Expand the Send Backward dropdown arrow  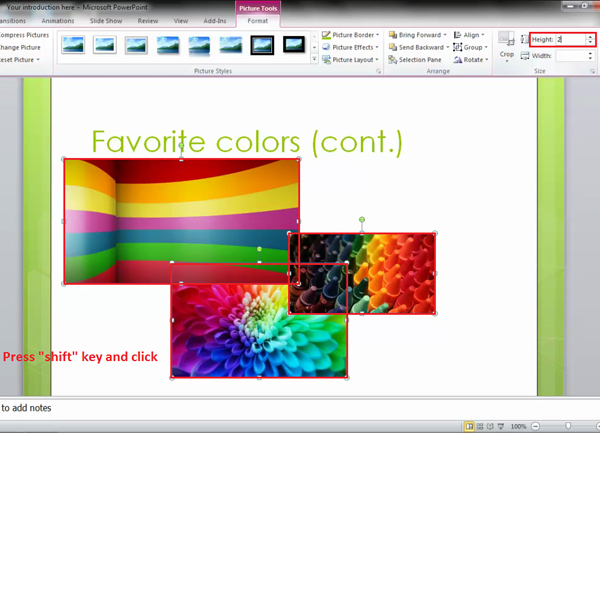447,47
